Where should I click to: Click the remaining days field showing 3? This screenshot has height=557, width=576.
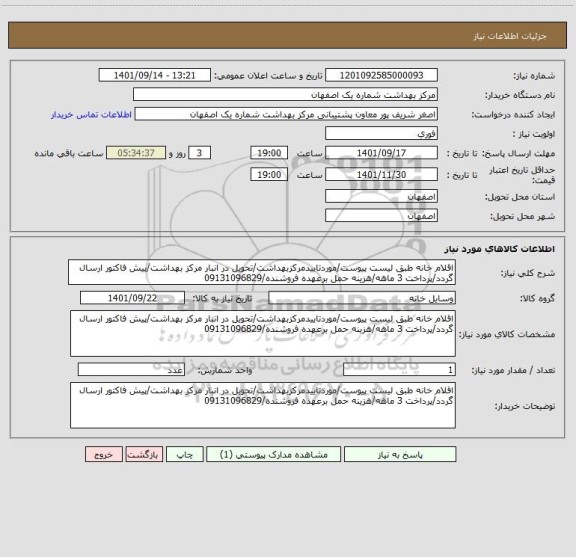[199, 153]
